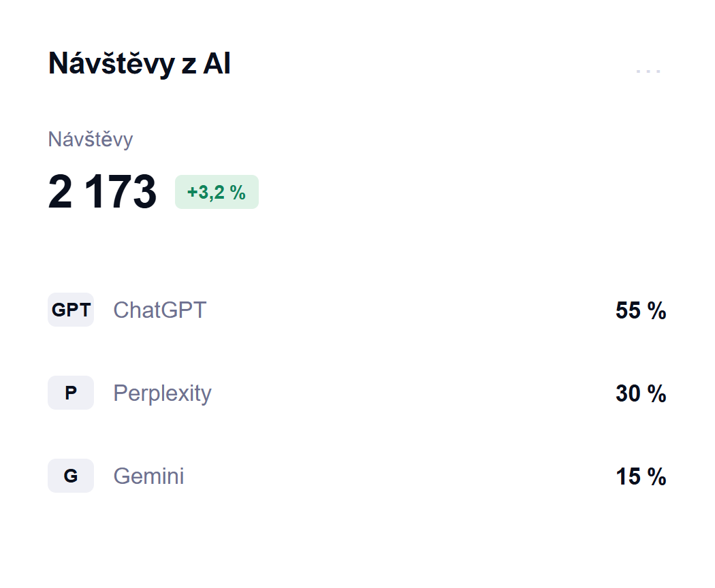This screenshot has width=715, height=588.
Task: Click Perplexity's 30 % share value
Action: [x=641, y=393]
